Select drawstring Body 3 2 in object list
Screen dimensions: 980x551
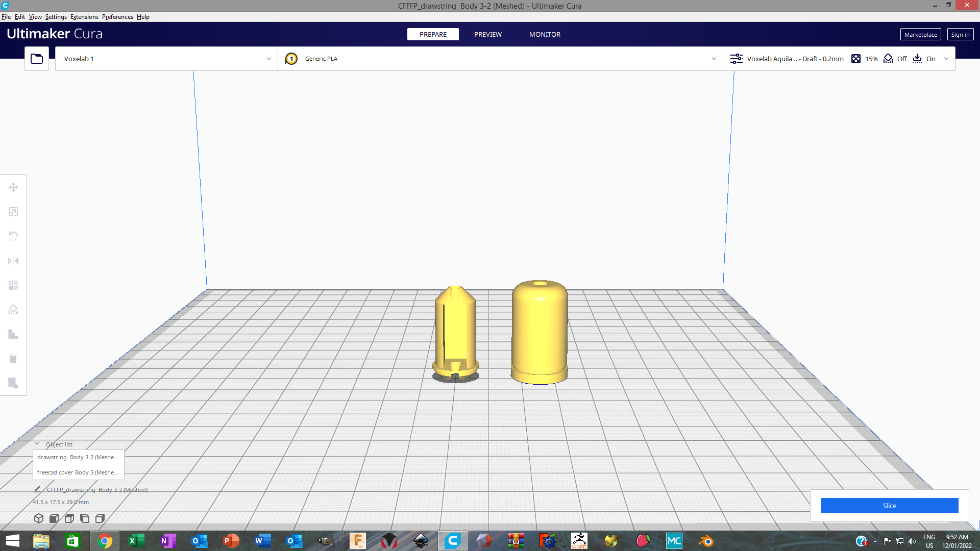(x=78, y=457)
